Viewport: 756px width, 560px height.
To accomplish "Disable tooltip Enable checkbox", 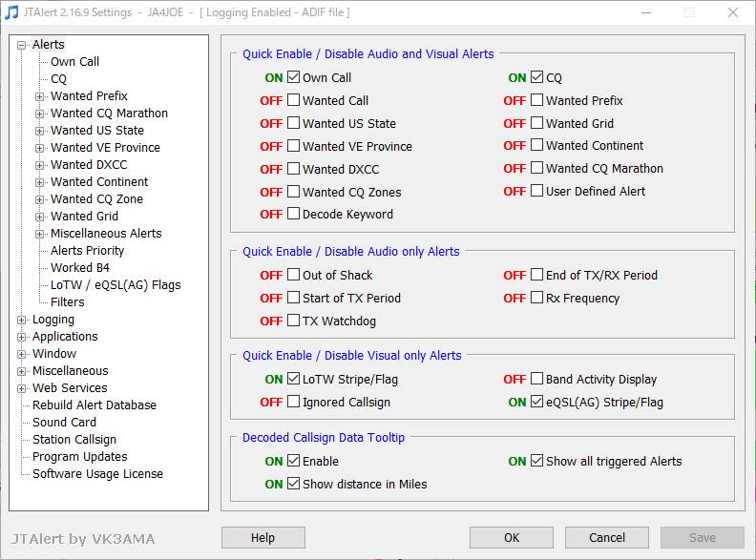I will (x=293, y=461).
